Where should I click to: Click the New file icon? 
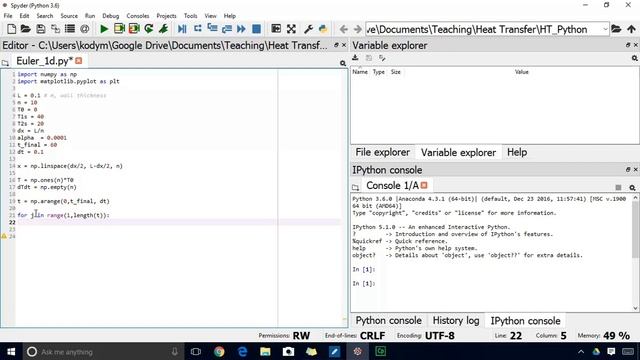[x=11, y=29]
